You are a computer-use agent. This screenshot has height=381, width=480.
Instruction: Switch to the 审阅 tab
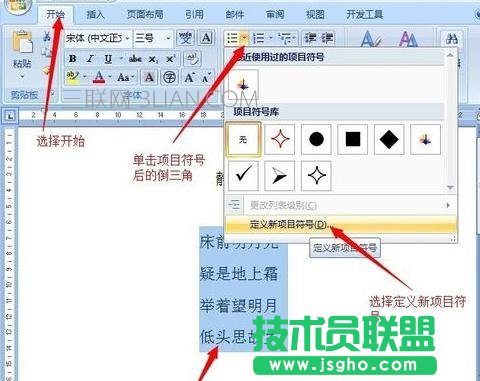pyautogui.click(x=275, y=14)
